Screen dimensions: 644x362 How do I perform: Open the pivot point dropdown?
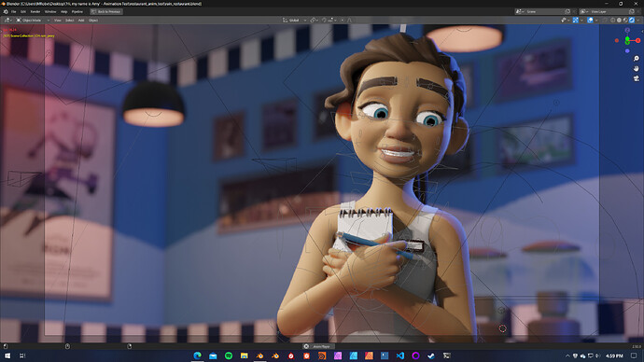(315, 21)
